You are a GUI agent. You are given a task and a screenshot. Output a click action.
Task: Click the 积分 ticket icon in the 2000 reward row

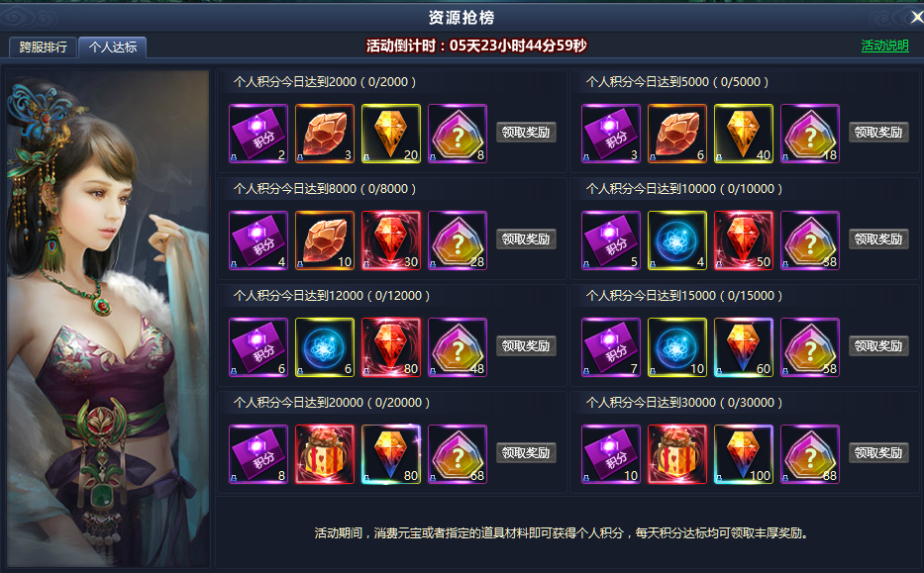(258, 134)
